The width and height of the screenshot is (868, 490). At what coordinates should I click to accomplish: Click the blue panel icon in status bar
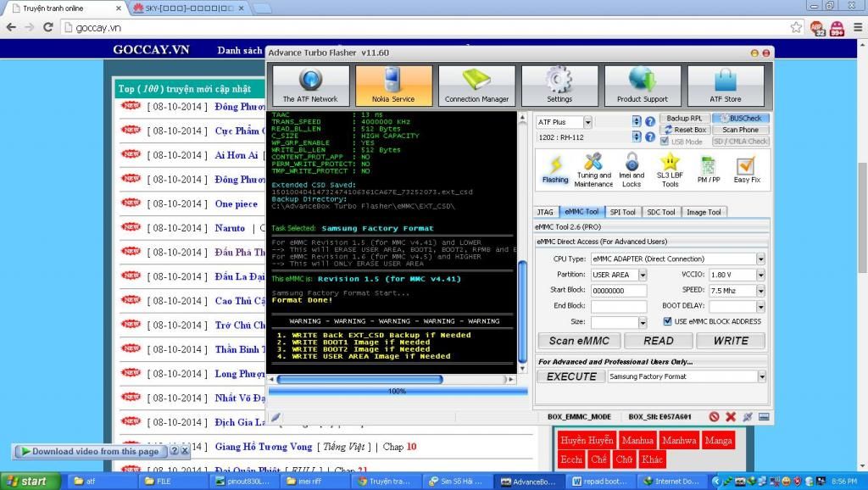(x=764, y=417)
